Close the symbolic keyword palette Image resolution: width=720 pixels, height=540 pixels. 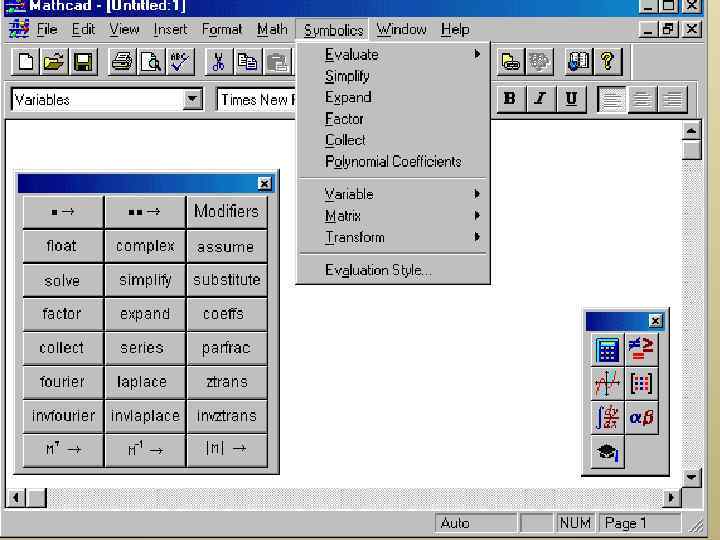point(264,184)
